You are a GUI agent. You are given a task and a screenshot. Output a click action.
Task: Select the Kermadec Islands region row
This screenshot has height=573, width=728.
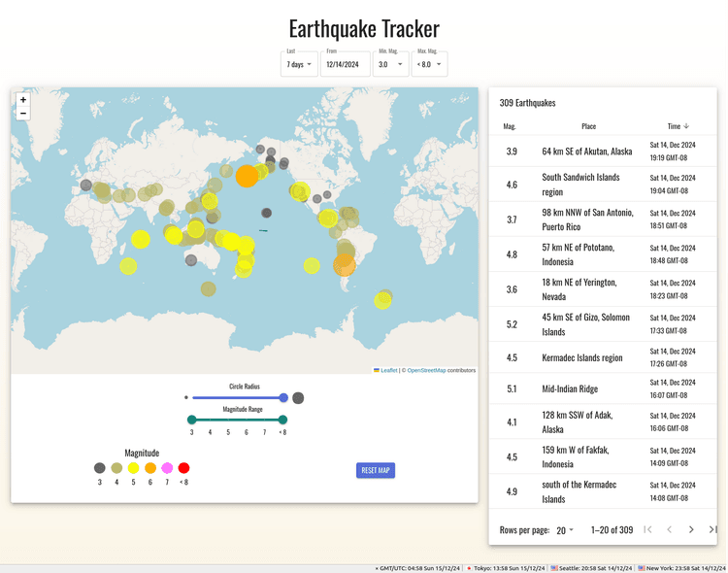pyautogui.click(x=603, y=357)
